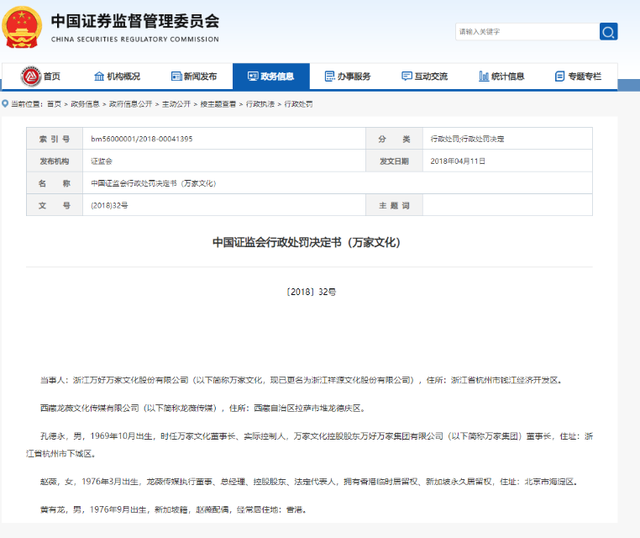
Task: Click the red home icon beside 首页
Action: click(31, 76)
